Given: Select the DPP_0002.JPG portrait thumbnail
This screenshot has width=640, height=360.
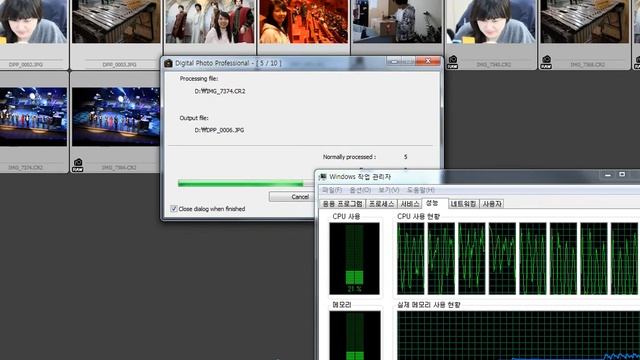Looking at the screenshot, I should click(x=33, y=21).
